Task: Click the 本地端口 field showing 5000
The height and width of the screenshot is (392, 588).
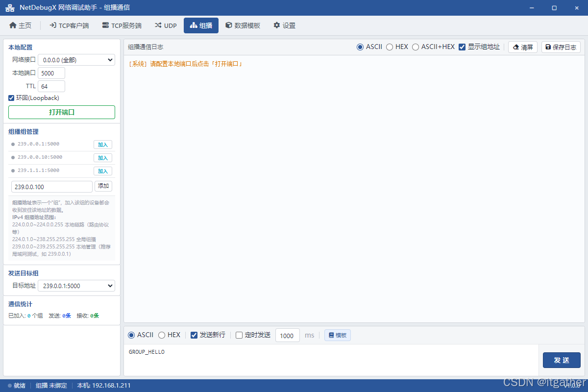Action: click(x=51, y=73)
